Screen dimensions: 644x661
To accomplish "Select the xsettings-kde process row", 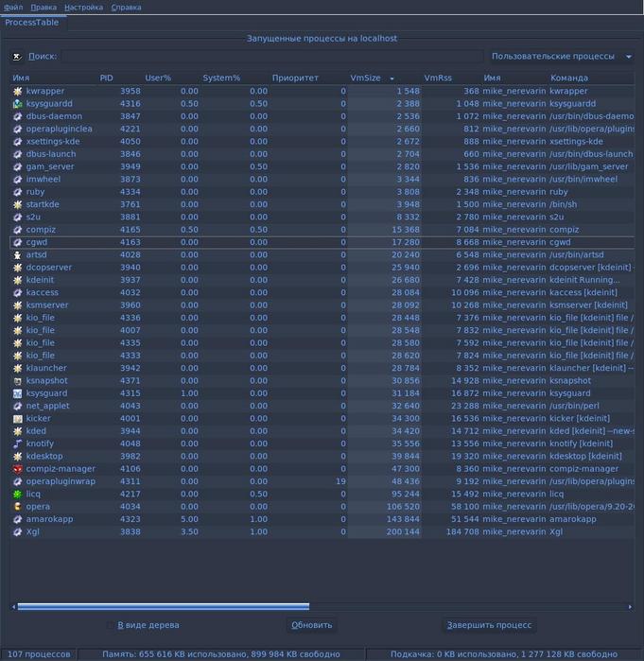I will pyautogui.click(x=322, y=142).
